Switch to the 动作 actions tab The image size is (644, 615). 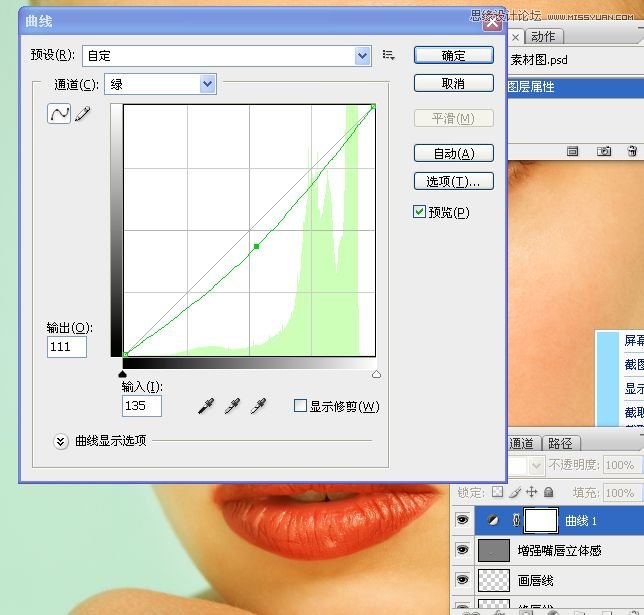point(543,37)
